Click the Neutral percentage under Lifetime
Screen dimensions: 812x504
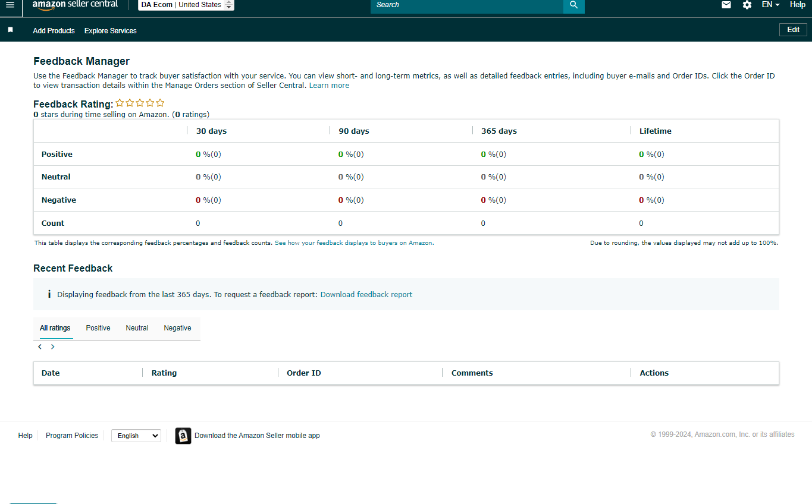pyautogui.click(x=652, y=177)
